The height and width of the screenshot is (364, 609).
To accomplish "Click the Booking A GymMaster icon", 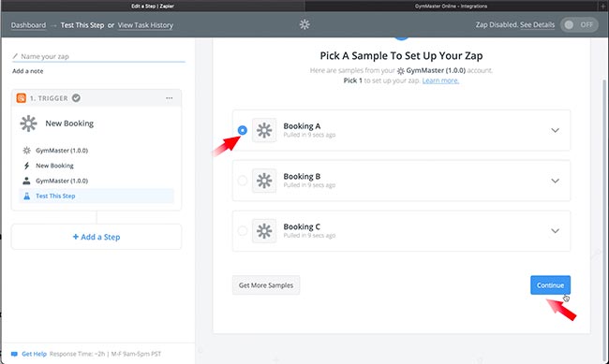I will [264, 130].
